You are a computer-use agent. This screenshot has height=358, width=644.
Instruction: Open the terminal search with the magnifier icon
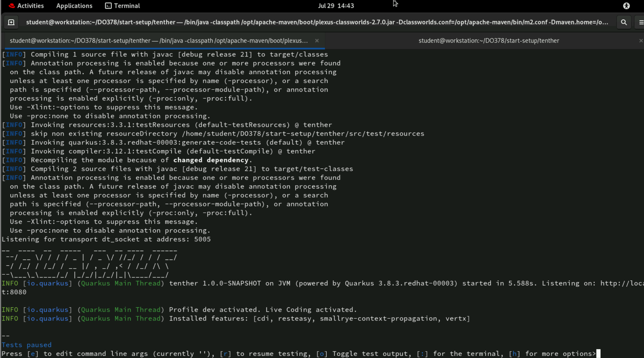tap(624, 22)
